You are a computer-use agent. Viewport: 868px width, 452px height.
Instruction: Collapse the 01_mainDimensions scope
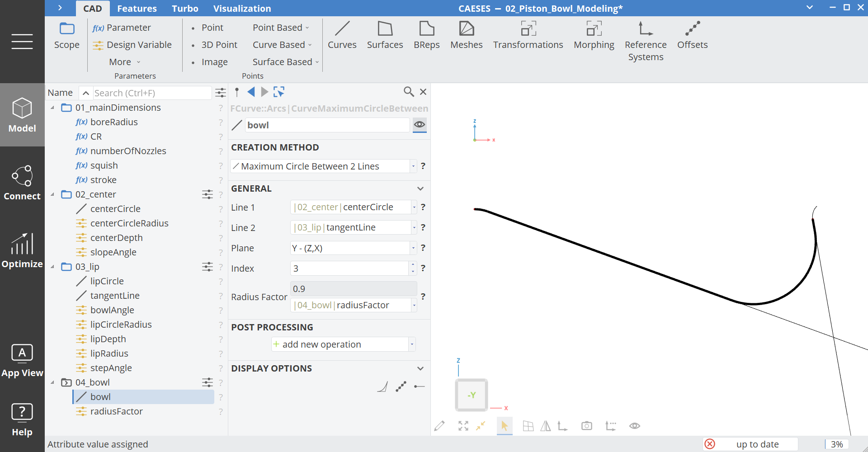(x=52, y=108)
